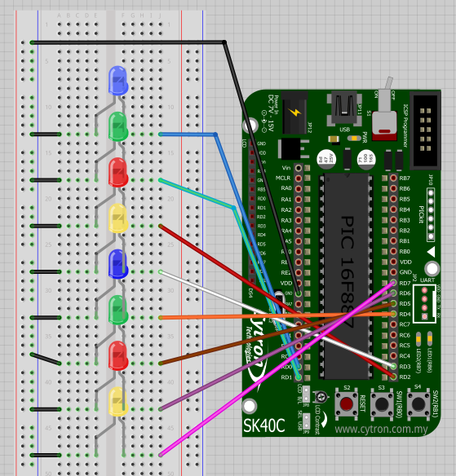This screenshot has width=456, height=476.
Task: Click the LED2(RB7) indicator on the board
Action: point(418,339)
